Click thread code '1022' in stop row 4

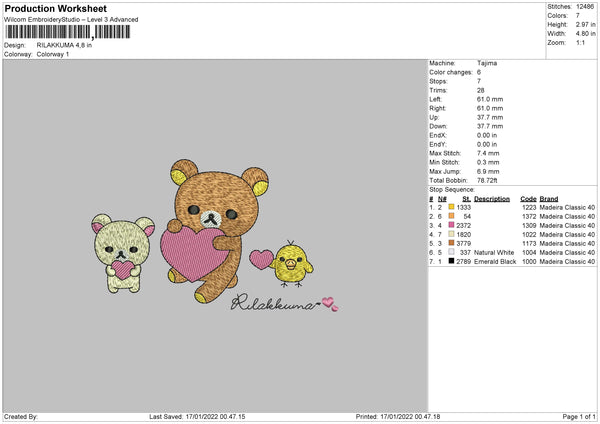[529, 235]
